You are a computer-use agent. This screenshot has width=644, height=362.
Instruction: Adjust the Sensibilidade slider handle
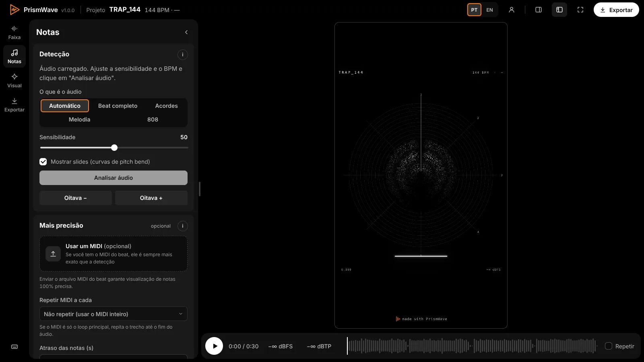[114, 148]
